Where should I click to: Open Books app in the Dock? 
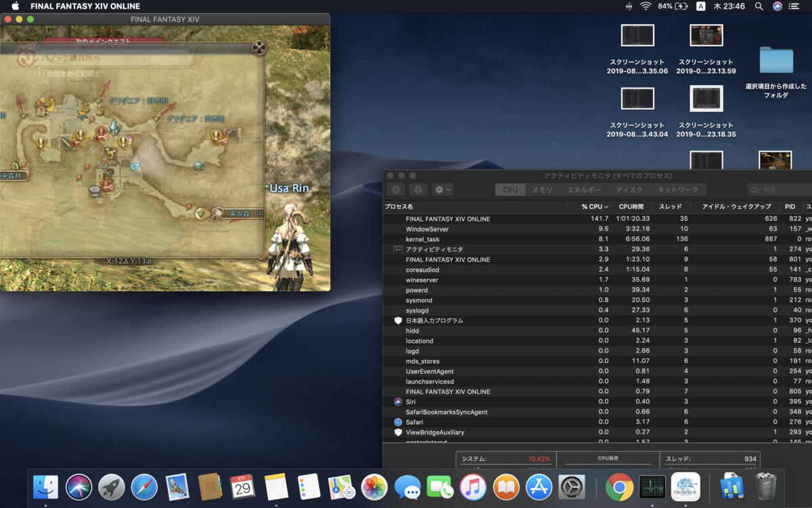[x=506, y=487]
